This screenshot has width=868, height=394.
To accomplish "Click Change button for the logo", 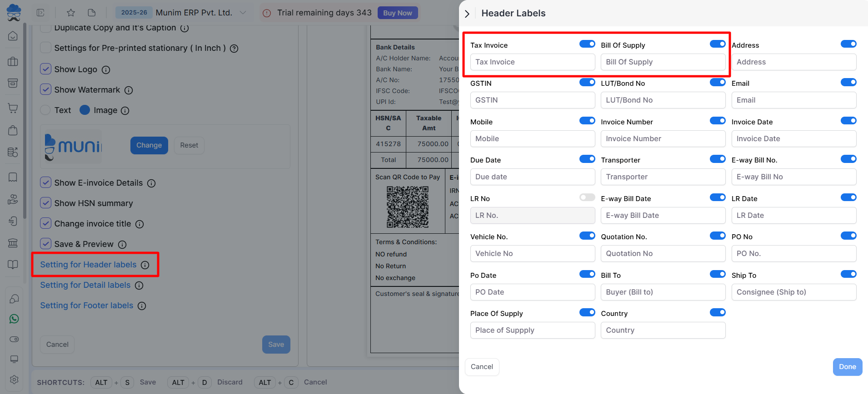I will coord(149,145).
